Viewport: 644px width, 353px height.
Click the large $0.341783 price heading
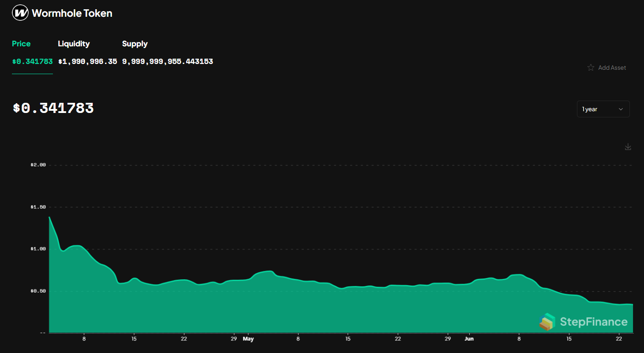[x=53, y=107]
